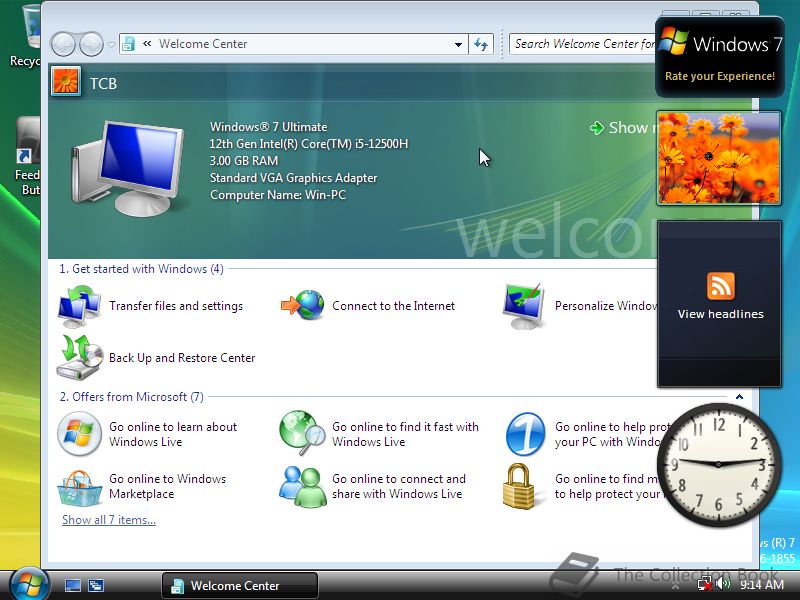Open the Windows Marketplace basket icon

point(79,488)
